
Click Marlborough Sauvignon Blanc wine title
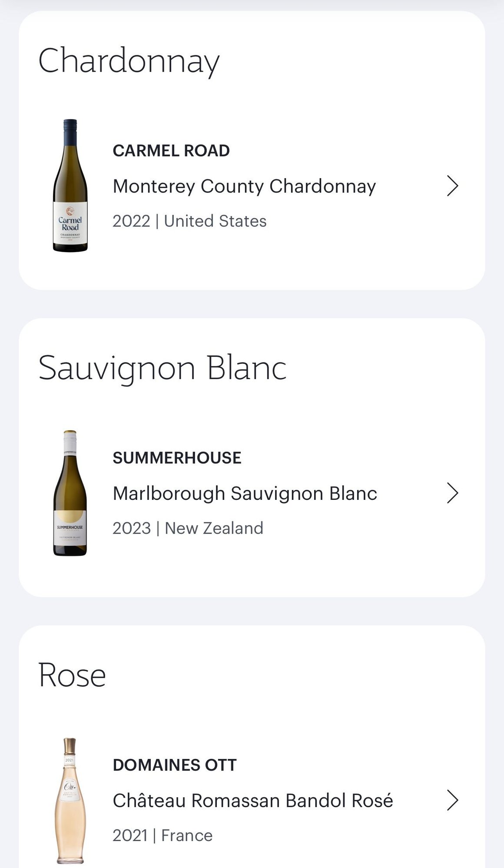[245, 493]
